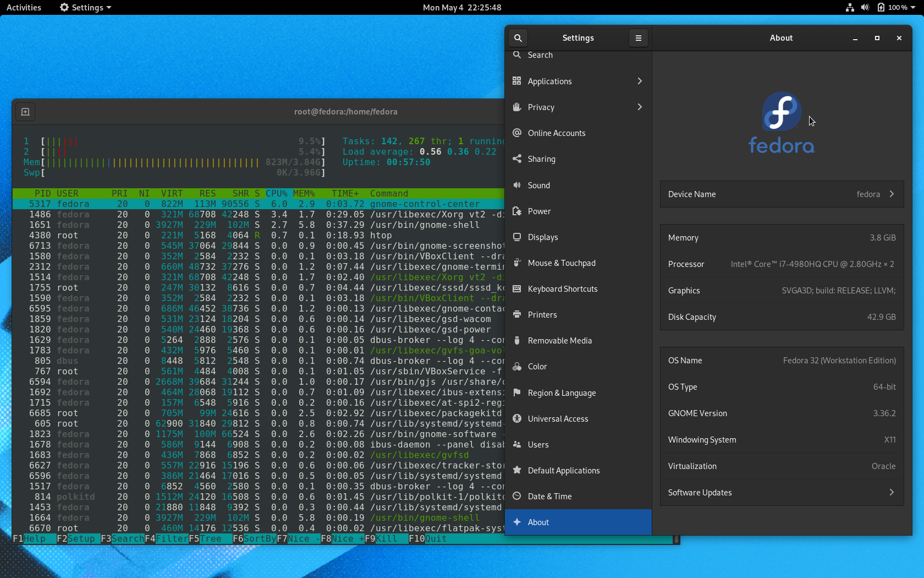
Task: Click Activities in the top bar
Action: pos(24,7)
